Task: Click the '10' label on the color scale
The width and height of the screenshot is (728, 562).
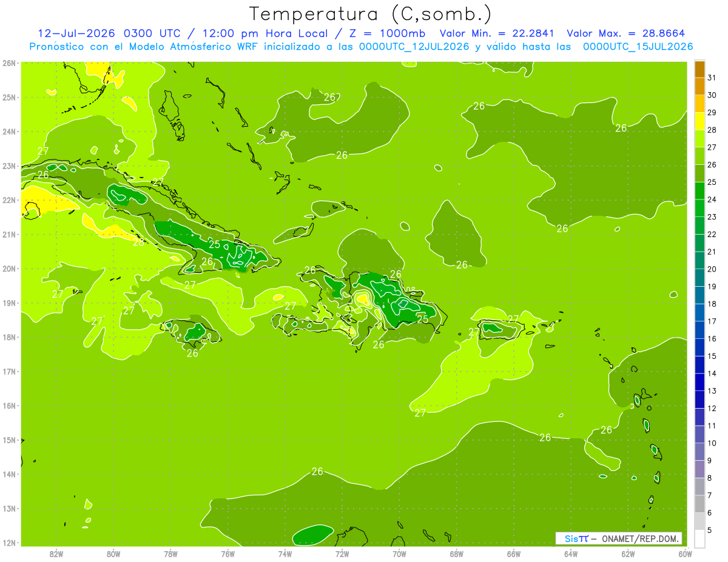Action: [x=712, y=443]
